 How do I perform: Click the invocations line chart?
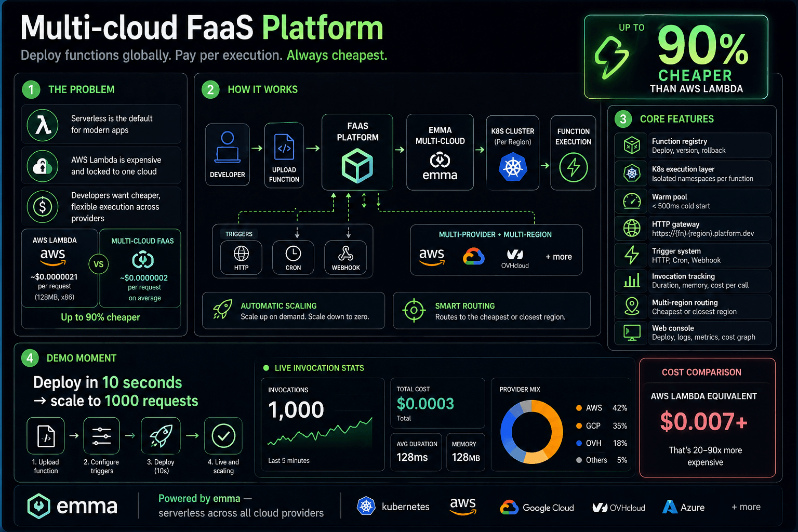pyautogui.click(x=320, y=433)
